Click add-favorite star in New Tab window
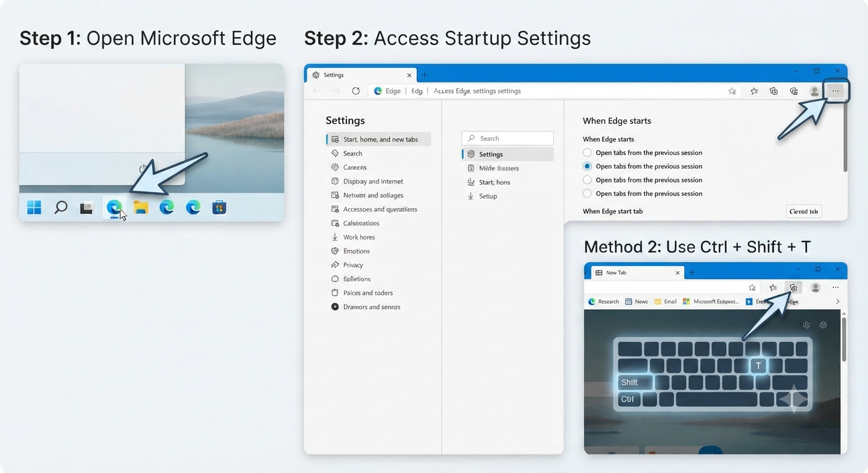Image resolution: width=868 pixels, height=473 pixels. tap(752, 288)
